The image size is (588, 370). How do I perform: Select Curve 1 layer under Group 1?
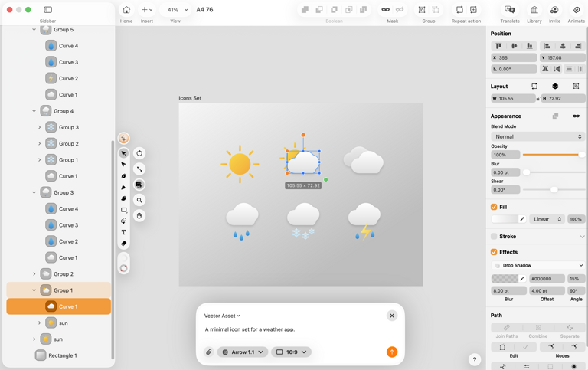[x=59, y=306]
